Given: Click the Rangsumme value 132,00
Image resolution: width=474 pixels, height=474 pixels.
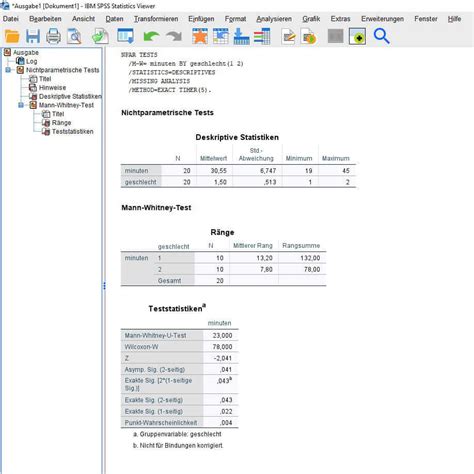Looking at the screenshot, I should pos(310,258).
